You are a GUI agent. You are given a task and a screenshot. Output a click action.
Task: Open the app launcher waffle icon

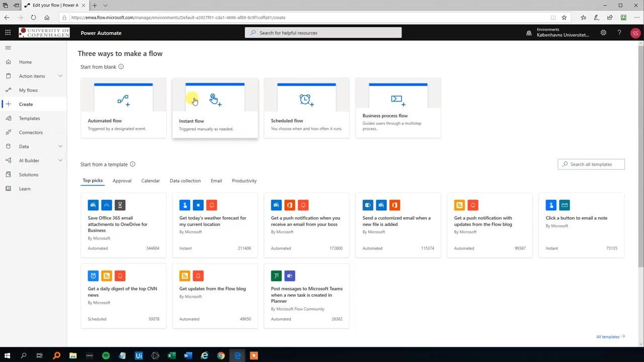8,33
